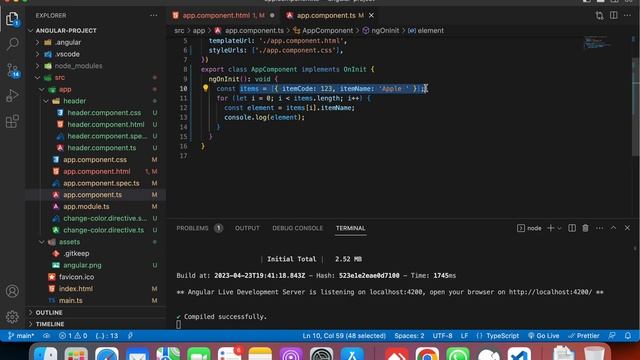
Task: Open notifications bell in status bar
Action: [x=628, y=336]
